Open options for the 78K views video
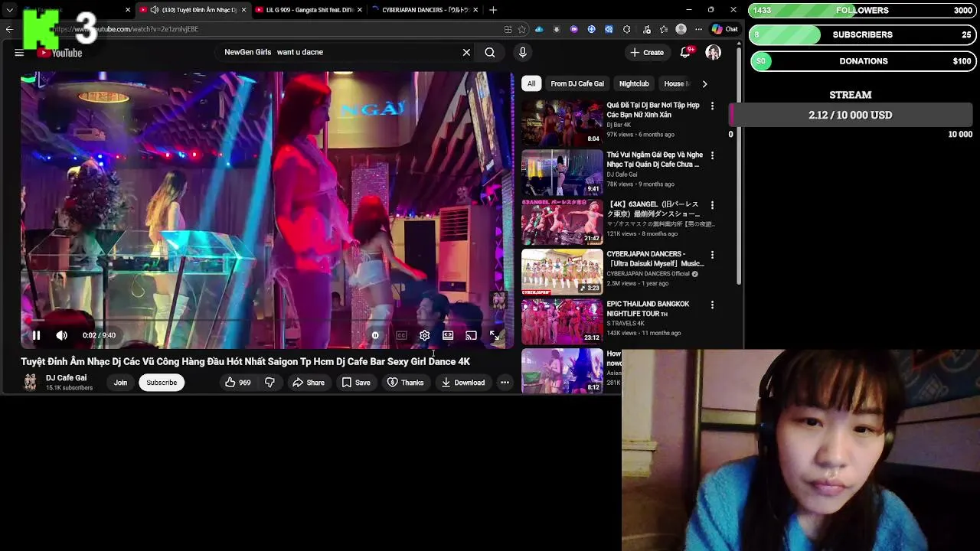980x551 pixels. coord(712,155)
